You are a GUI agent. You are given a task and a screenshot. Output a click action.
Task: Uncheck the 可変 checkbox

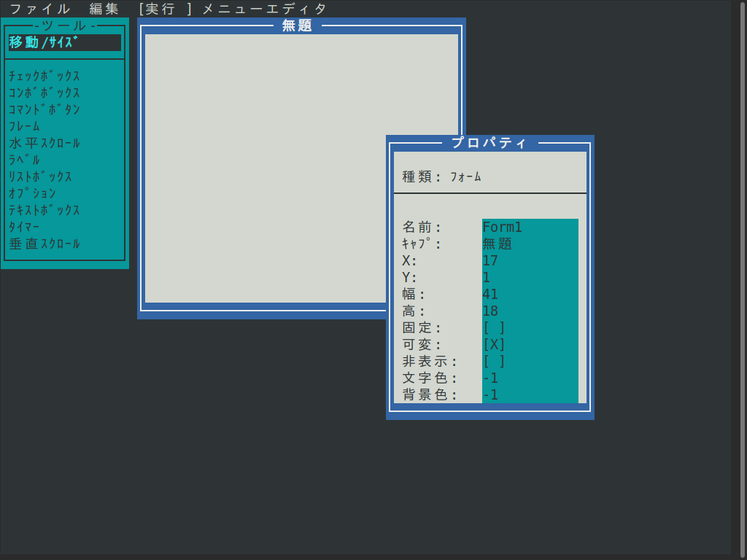coord(494,344)
